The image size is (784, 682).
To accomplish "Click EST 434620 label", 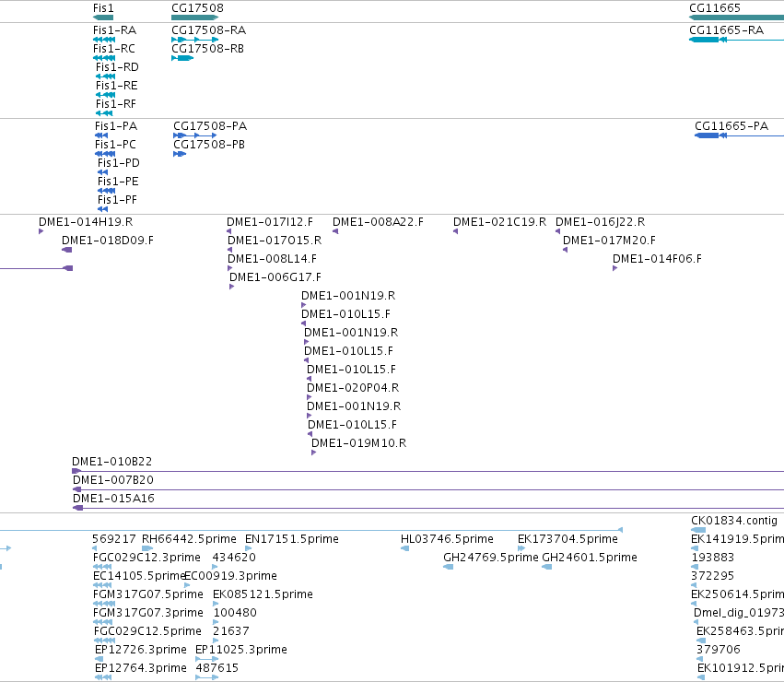I will click(x=234, y=558).
